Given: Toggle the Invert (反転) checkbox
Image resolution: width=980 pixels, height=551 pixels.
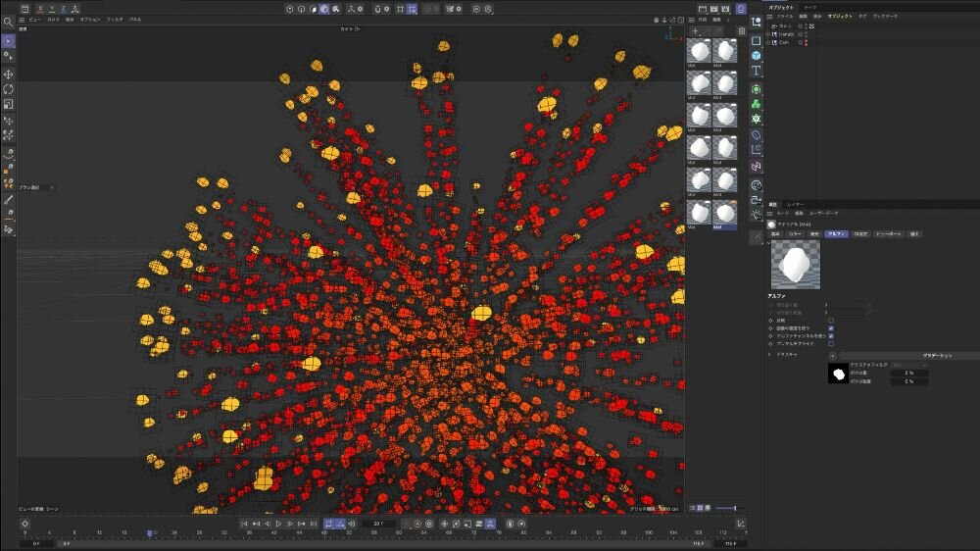Looking at the screenshot, I should point(831,320).
